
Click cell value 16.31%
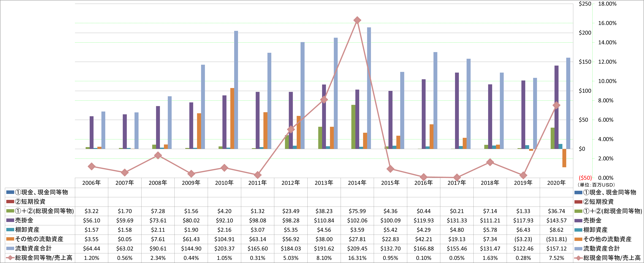coord(357,258)
